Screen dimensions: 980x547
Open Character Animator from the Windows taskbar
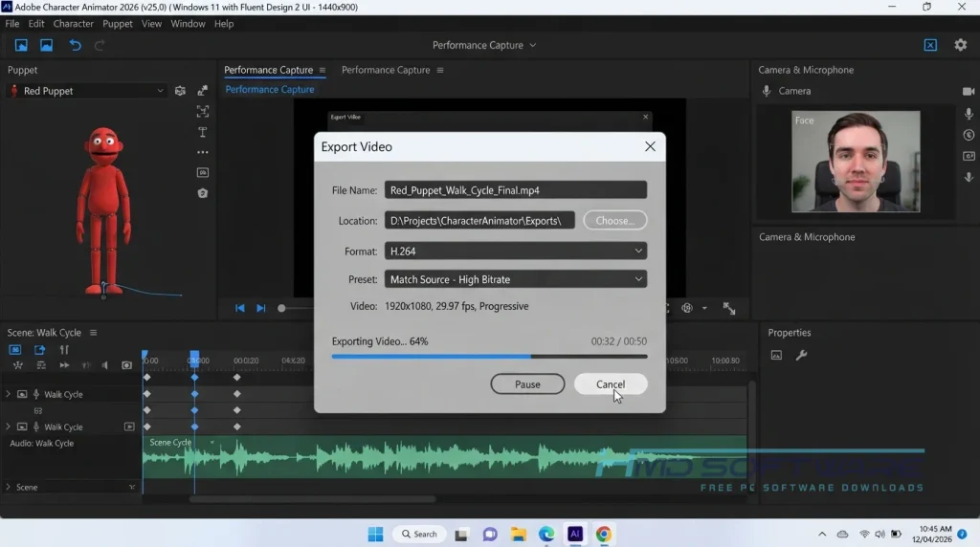pos(575,534)
